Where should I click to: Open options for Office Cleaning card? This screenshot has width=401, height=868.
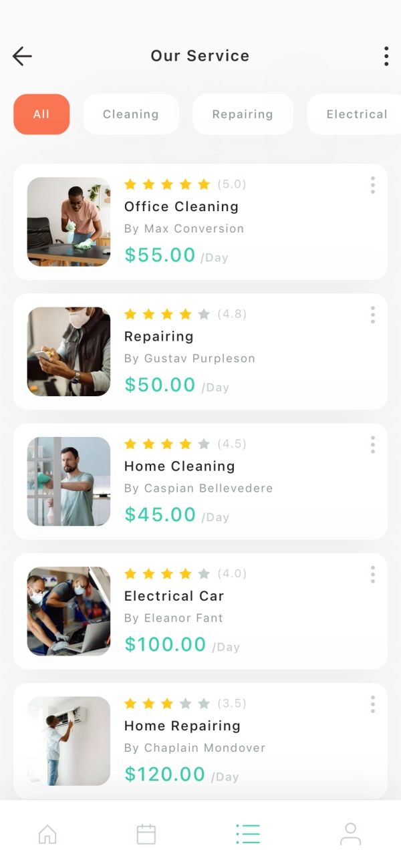coord(372,185)
